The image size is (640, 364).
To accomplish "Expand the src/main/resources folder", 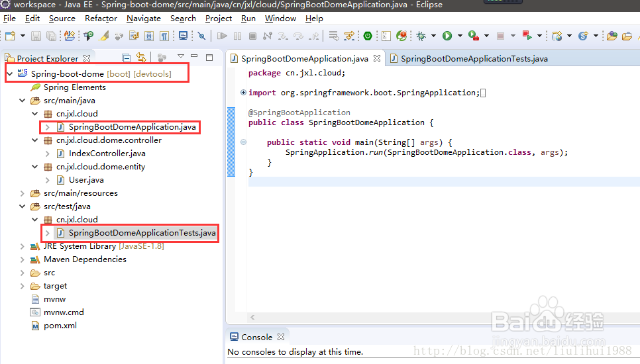I will (23, 193).
